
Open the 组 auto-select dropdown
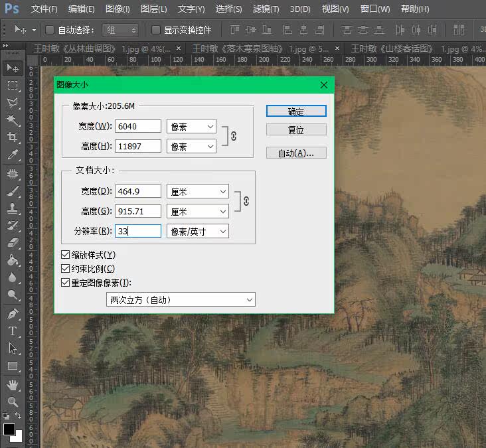tap(120, 31)
